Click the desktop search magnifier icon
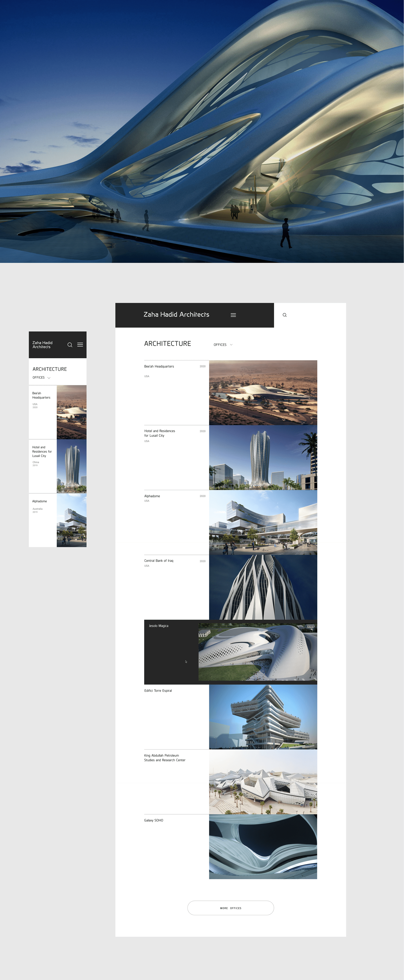Viewport: 404px width, 980px height. coord(284,315)
